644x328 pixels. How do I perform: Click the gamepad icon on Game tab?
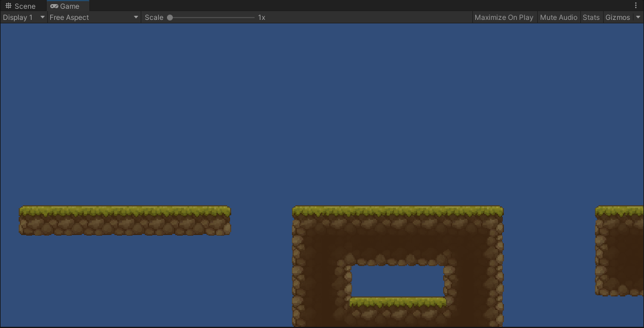point(54,6)
